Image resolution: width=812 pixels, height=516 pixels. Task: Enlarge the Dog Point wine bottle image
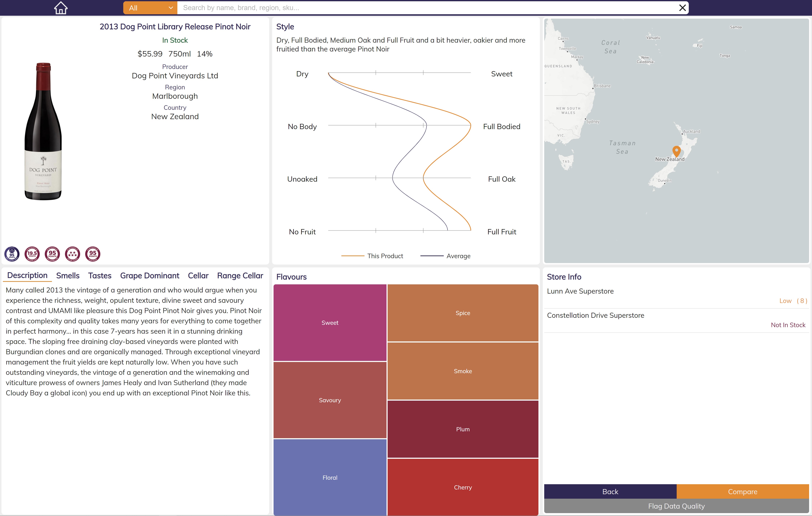point(43,131)
